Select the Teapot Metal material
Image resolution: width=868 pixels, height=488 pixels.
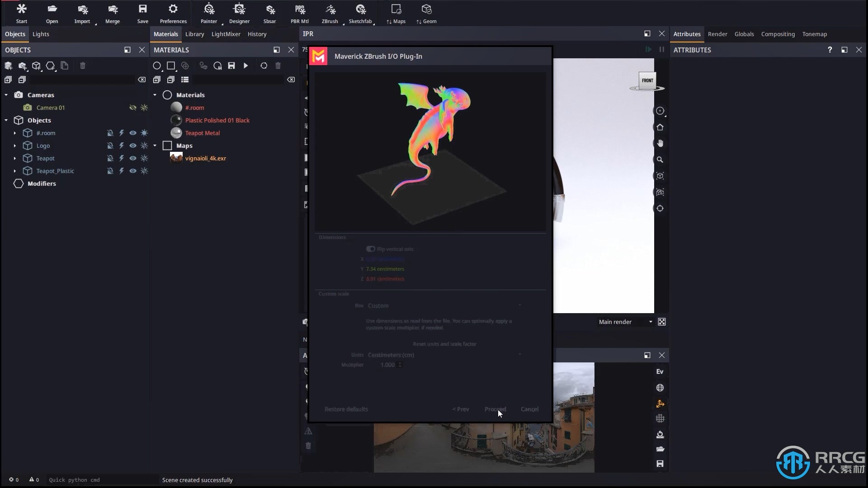(x=203, y=133)
